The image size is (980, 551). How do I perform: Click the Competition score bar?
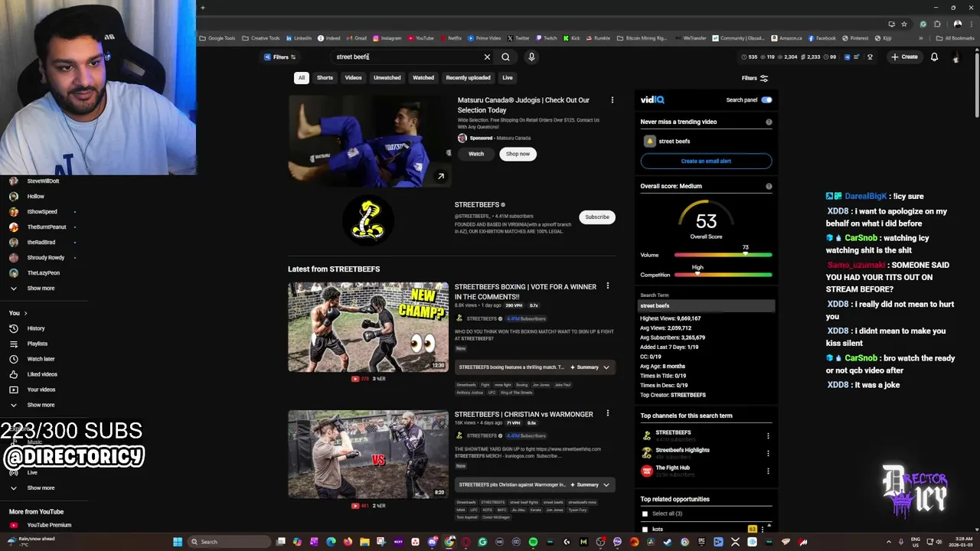[723, 275]
